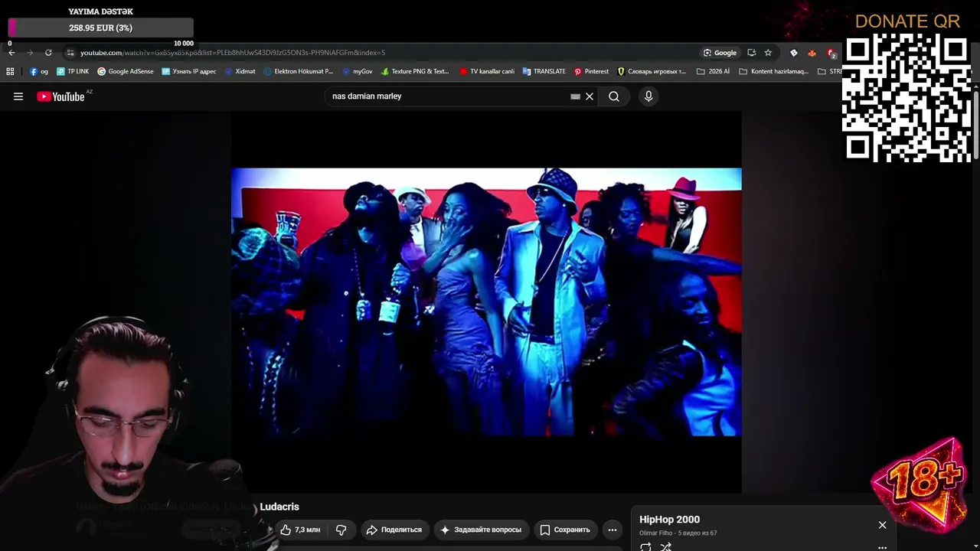Click the Donate QR code
This screenshot has width=980, height=551.
(x=907, y=98)
